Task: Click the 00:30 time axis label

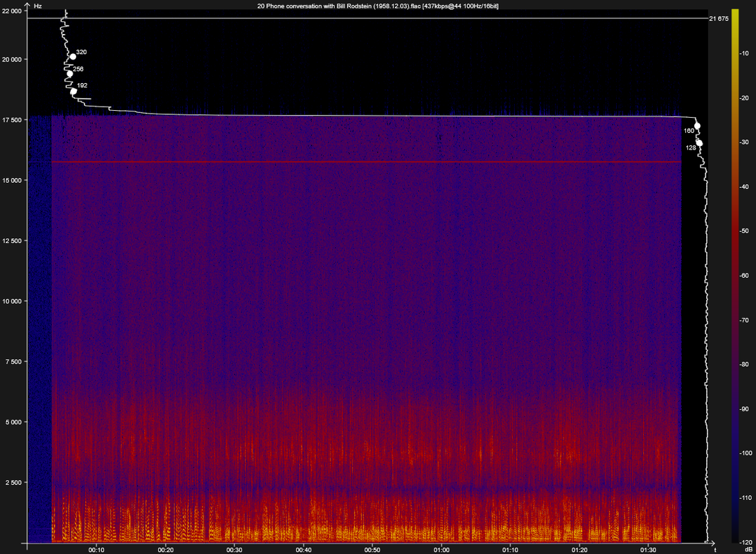Action: (x=234, y=550)
